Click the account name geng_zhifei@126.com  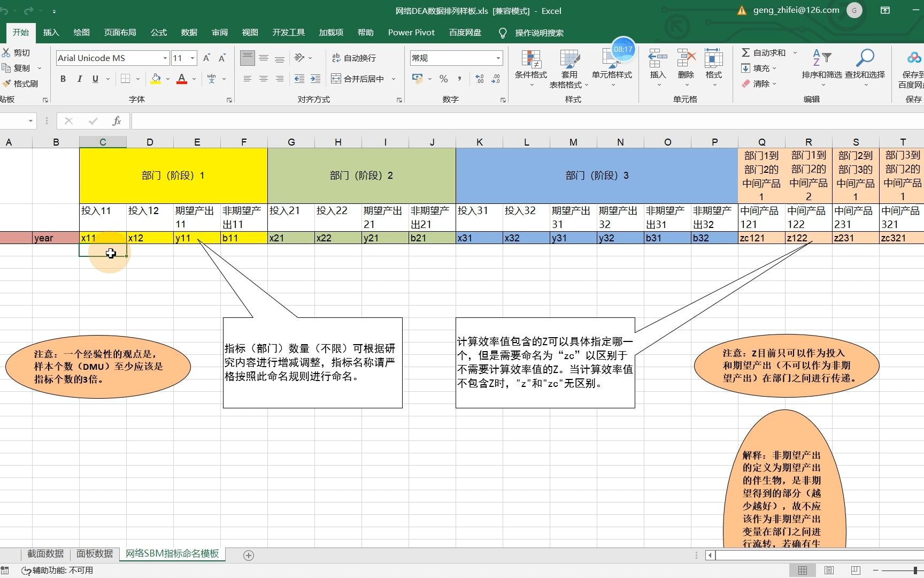point(796,10)
